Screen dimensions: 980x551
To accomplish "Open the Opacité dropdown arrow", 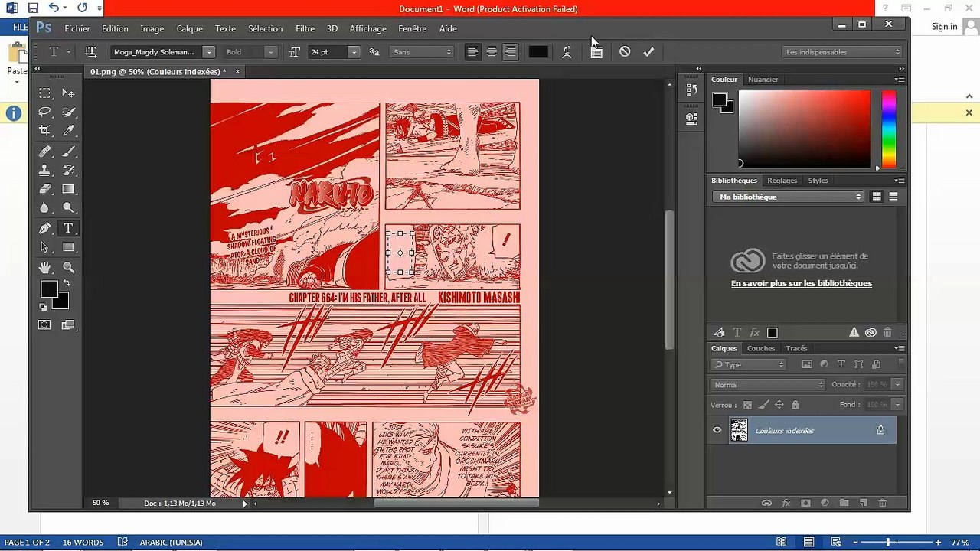I will point(897,385).
